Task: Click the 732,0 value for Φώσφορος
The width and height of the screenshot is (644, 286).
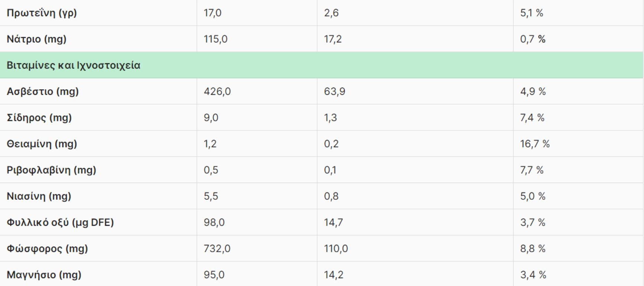Action: point(217,248)
